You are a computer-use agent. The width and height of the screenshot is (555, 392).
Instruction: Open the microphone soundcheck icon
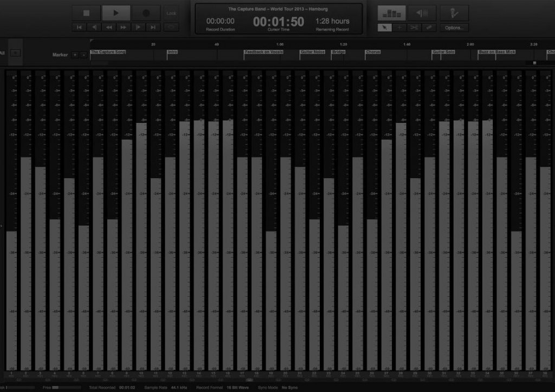pos(454,14)
